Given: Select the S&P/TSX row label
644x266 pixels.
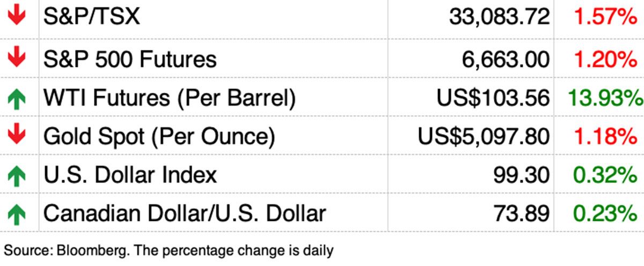Looking at the screenshot, I should [91, 17].
